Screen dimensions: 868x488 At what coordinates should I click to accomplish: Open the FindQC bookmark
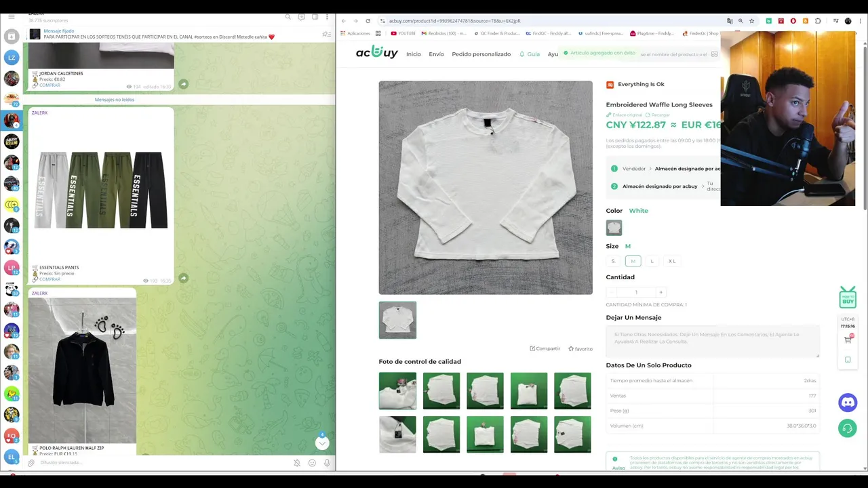point(549,33)
